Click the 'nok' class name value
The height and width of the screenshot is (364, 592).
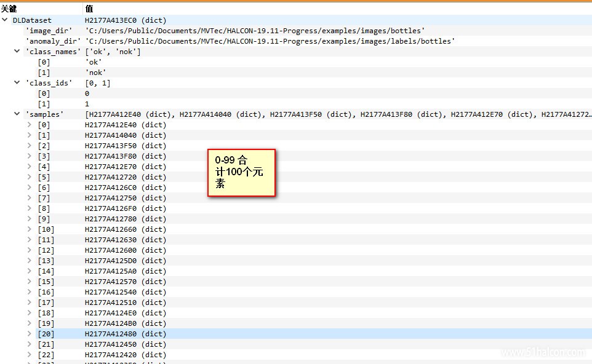[x=95, y=73]
